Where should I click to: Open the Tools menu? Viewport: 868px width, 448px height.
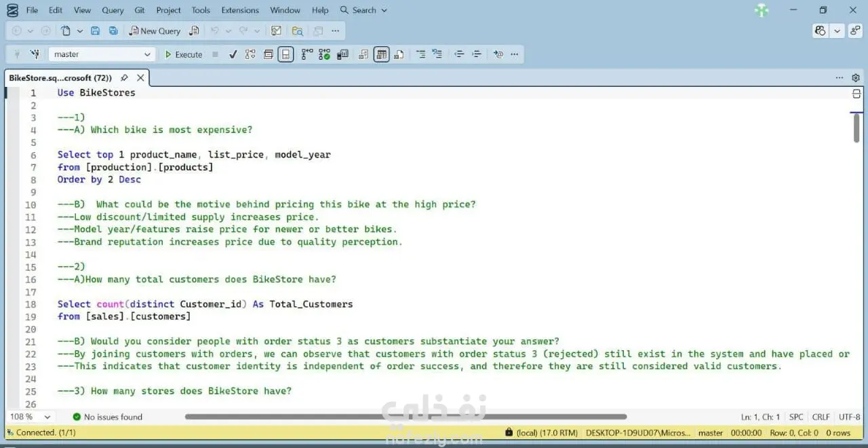201,10
